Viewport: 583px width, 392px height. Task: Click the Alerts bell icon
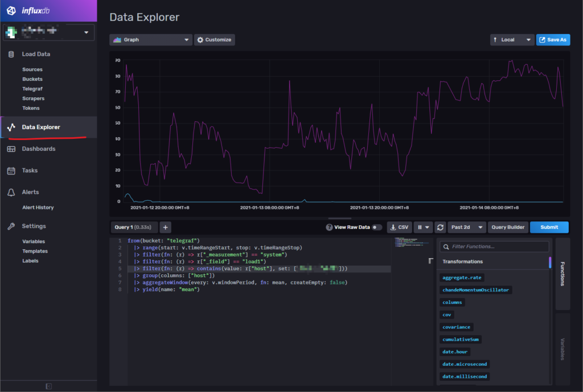coord(11,192)
